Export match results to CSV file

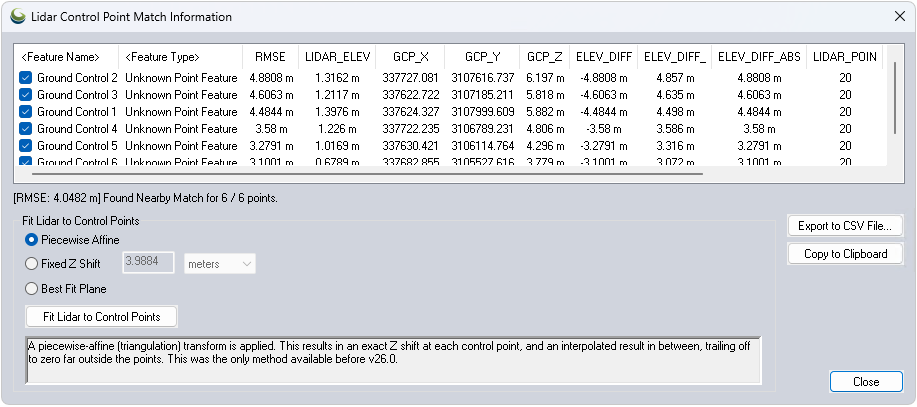pyautogui.click(x=845, y=226)
